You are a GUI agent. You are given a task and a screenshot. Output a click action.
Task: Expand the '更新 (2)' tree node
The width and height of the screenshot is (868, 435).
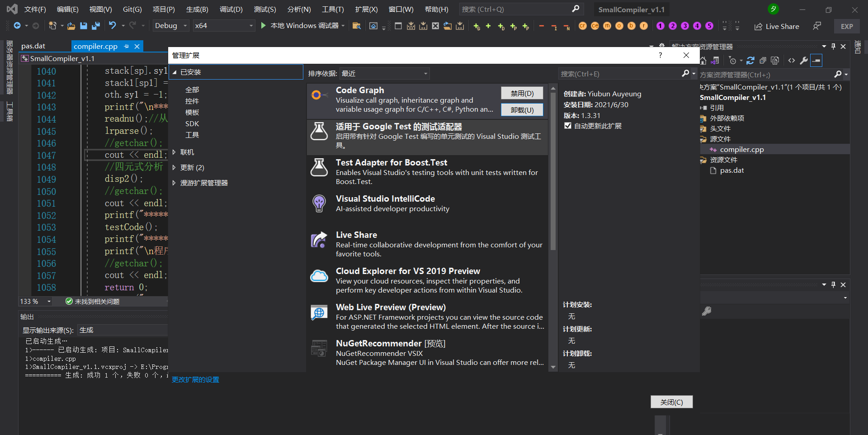(174, 167)
